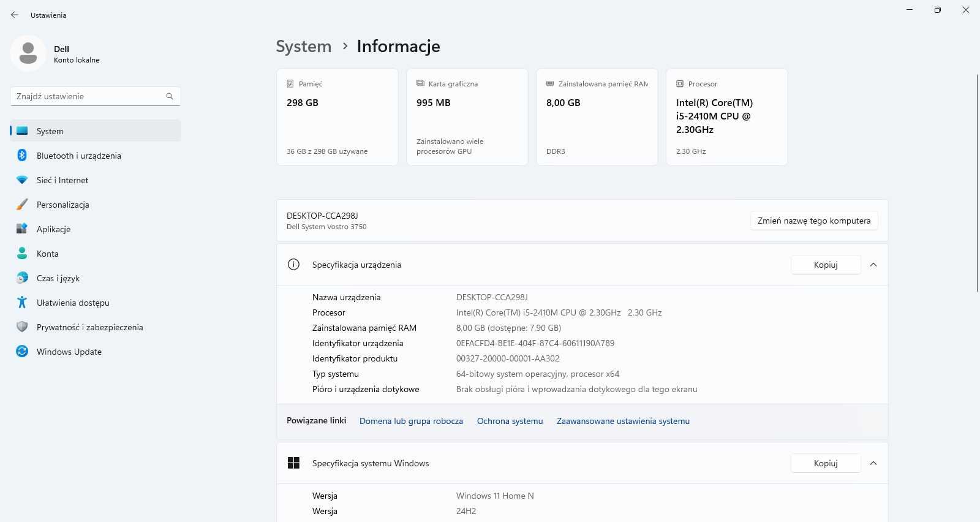Click the Dell System Vostro 3750 model text
The width and height of the screenshot is (980, 522).
click(326, 227)
